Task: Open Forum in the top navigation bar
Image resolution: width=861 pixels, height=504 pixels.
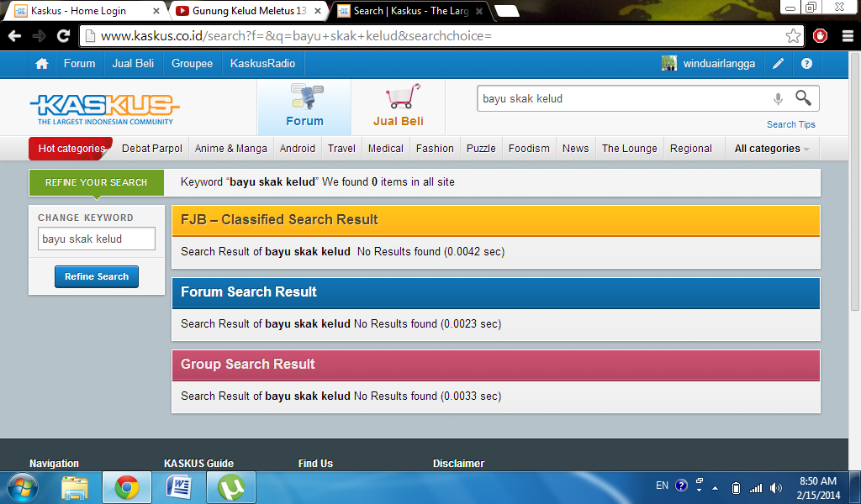Action: [x=79, y=64]
